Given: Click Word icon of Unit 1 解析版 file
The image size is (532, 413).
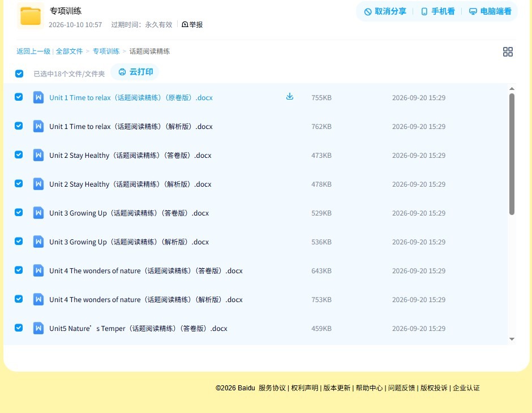Looking at the screenshot, I should 38,126.
